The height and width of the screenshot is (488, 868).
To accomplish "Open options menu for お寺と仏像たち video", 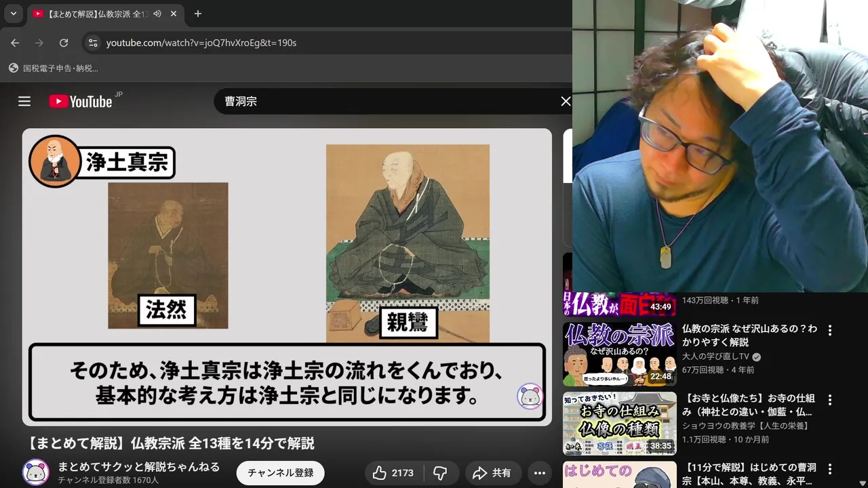I will [829, 399].
